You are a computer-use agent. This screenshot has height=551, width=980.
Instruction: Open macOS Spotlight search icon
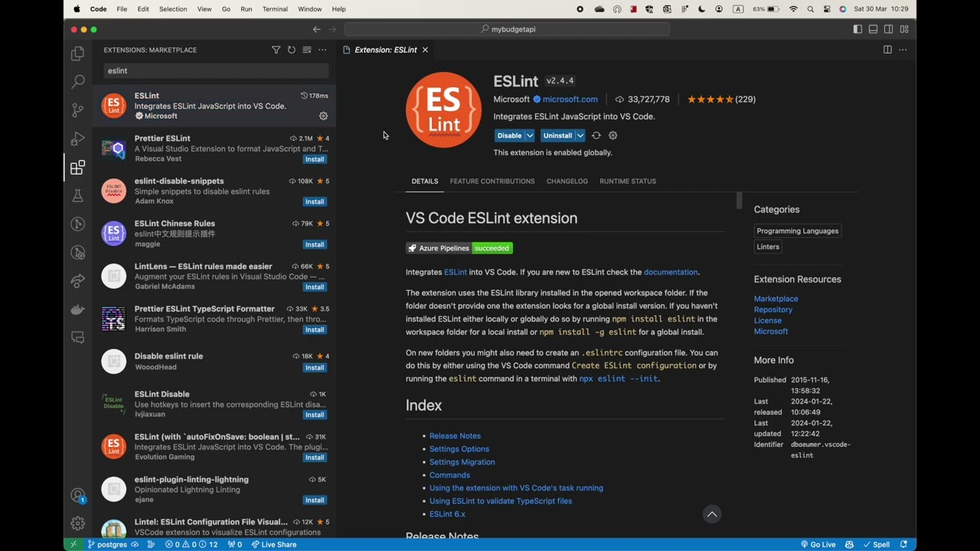pyautogui.click(x=811, y=9)
